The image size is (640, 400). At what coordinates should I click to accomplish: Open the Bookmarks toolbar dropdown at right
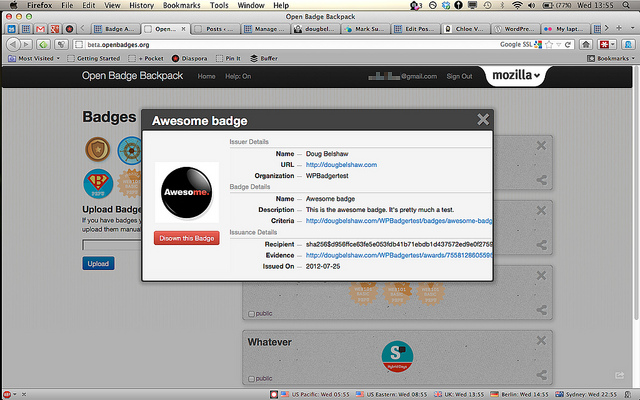coord(608,59)
